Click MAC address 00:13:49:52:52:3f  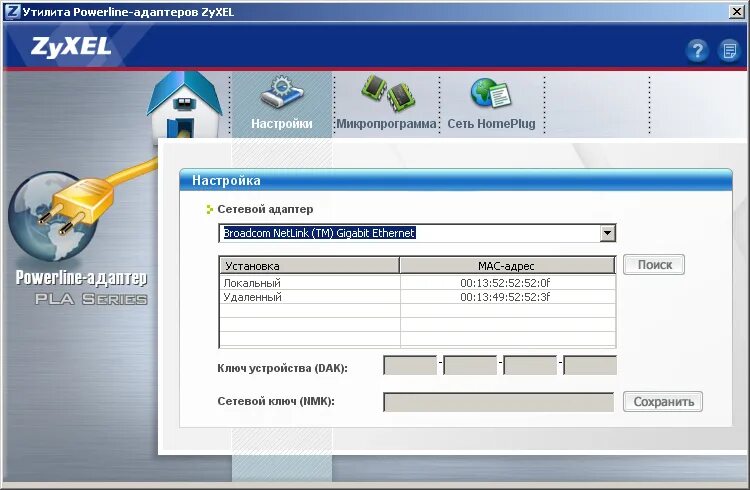pos(505,297)
